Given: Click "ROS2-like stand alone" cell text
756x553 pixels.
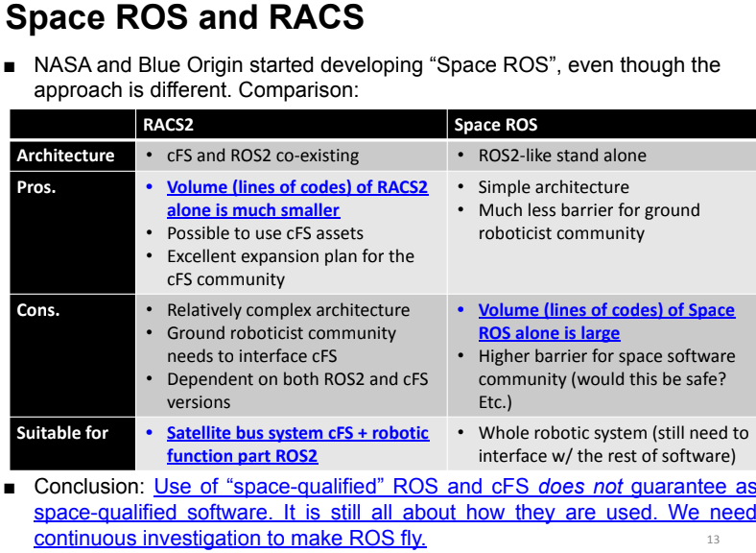Looking at the screenshot, I should tap(562, 156).
